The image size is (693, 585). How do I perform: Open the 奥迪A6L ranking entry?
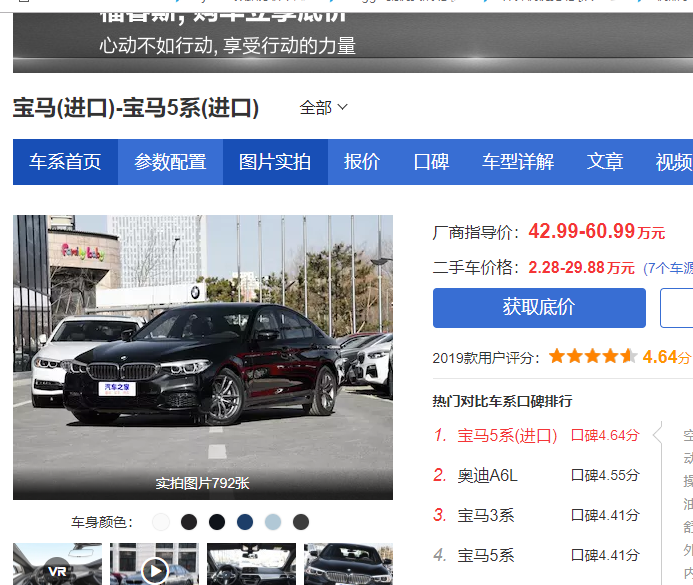tap(487, 475)
